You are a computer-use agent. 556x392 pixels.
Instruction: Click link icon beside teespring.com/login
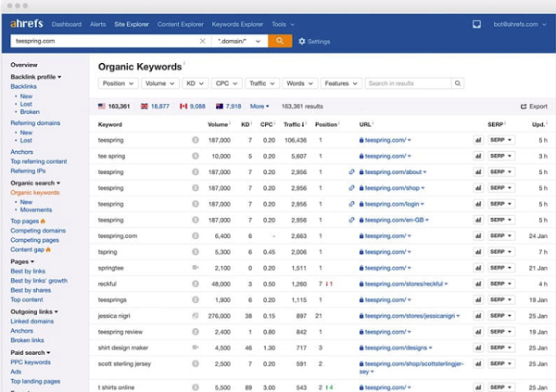(x=351, y=204)
